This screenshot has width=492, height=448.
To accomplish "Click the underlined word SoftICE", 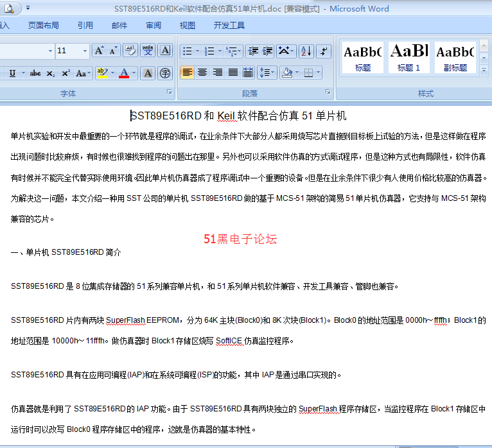I will pos(229,341).
